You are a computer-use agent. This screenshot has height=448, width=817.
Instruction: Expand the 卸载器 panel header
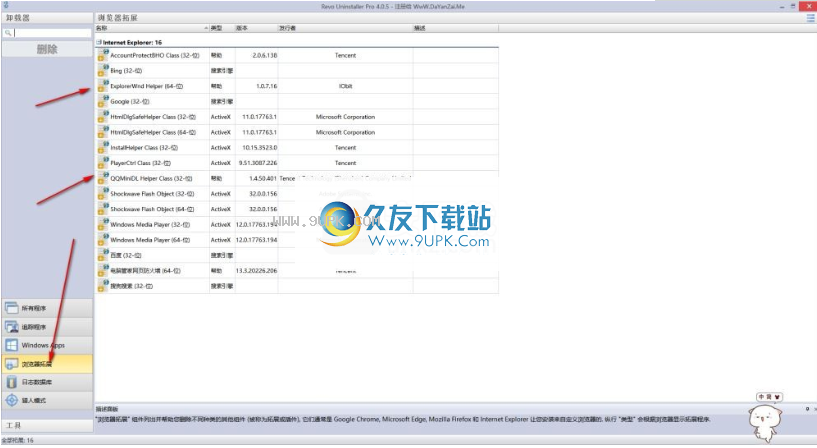pyautogui.click(x=47, y=18)
